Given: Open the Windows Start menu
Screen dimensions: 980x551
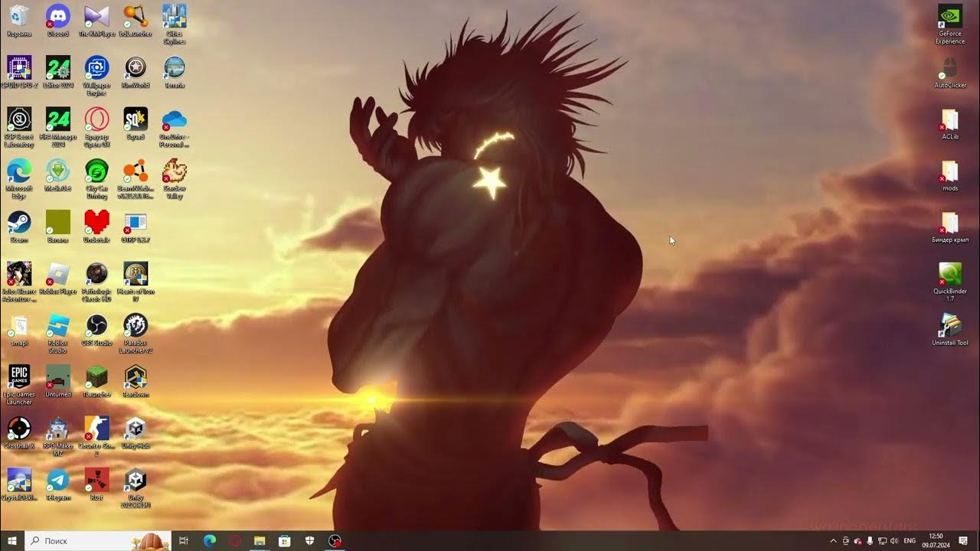Looking at the screenshot, I should [x=12, y=540].
